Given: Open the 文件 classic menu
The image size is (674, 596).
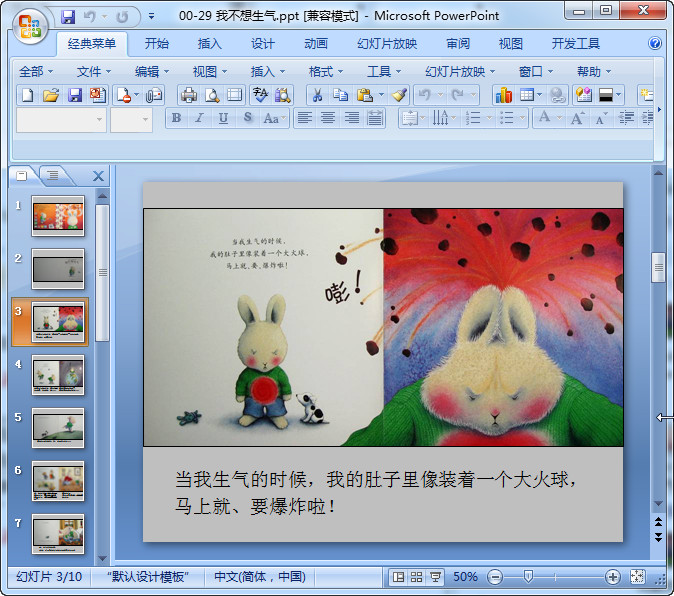Looking at the screenshot, I should click(94, 72).
